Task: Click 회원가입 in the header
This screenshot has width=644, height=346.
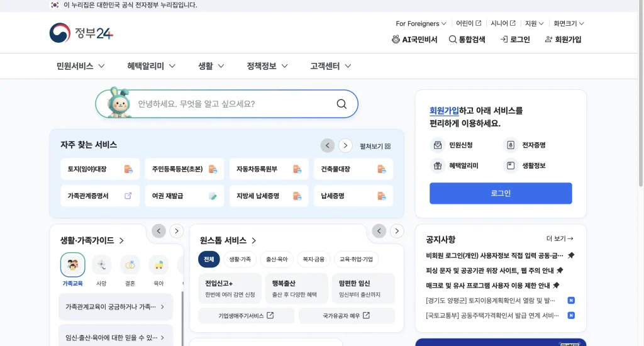Action: click(x=563, y=40)
